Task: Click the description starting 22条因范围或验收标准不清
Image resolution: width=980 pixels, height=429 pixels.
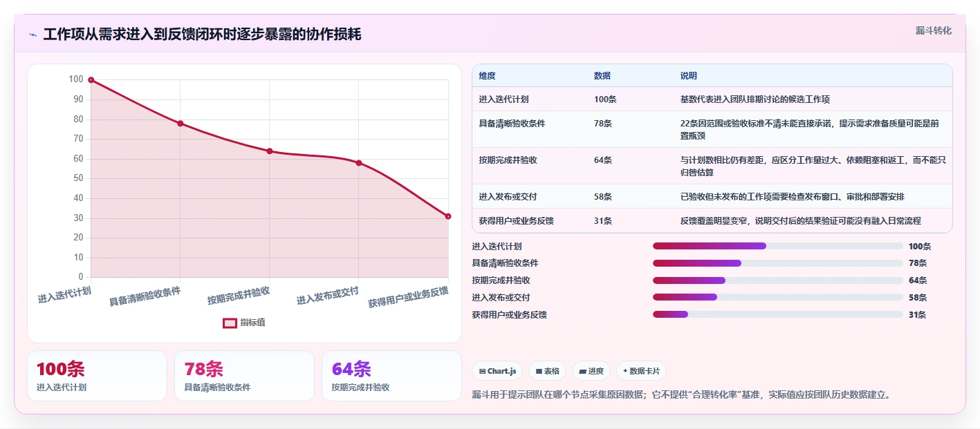Action: 809,130
